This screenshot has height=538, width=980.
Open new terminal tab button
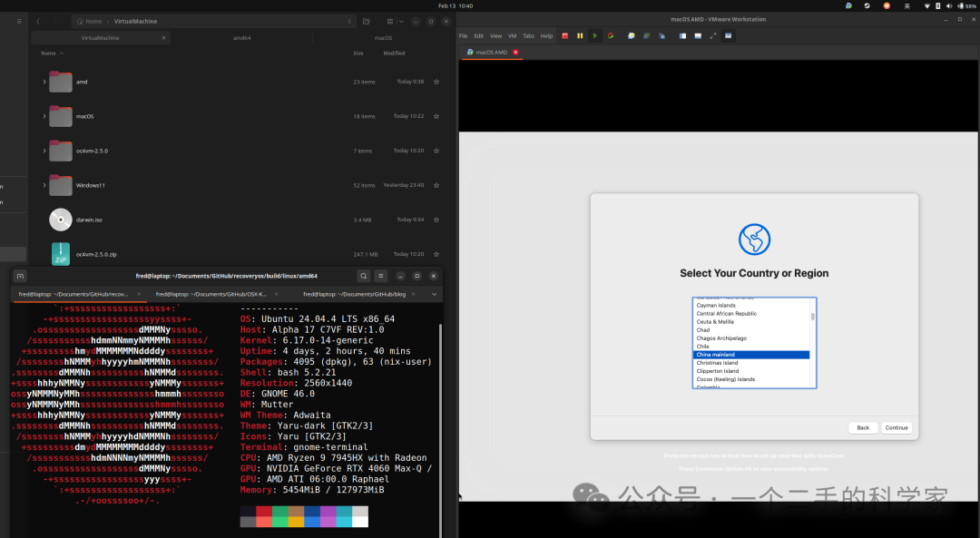coord(20,276)
